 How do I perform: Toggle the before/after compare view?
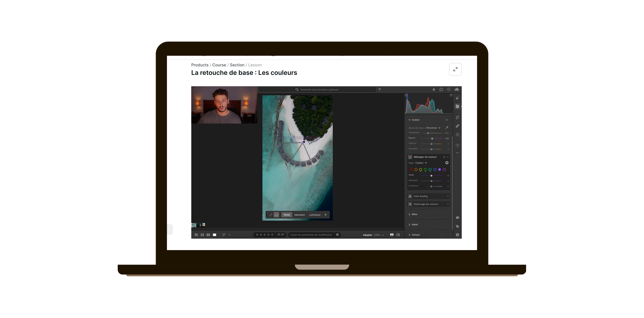[x=398, y=235]
